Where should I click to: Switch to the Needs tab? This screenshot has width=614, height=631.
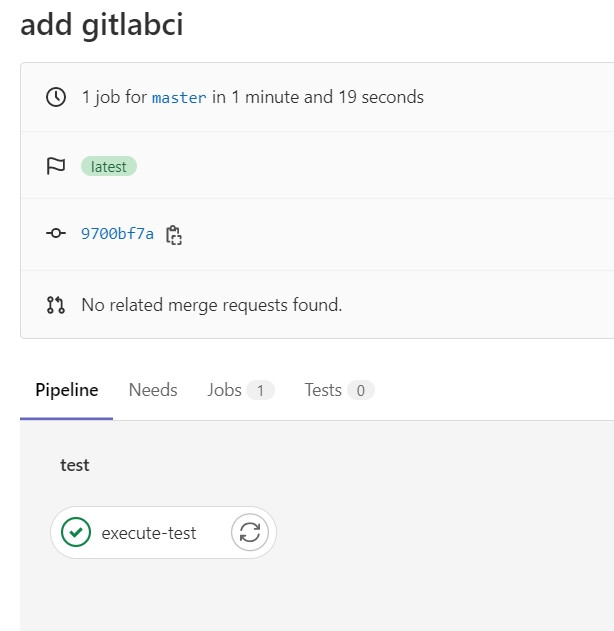153,390
